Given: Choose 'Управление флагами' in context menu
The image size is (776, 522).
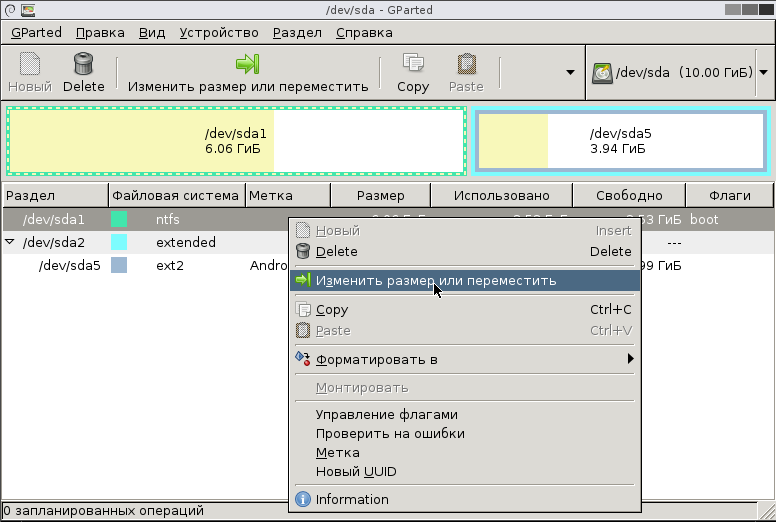Looking at the screenshot, I should pos(465,415).
